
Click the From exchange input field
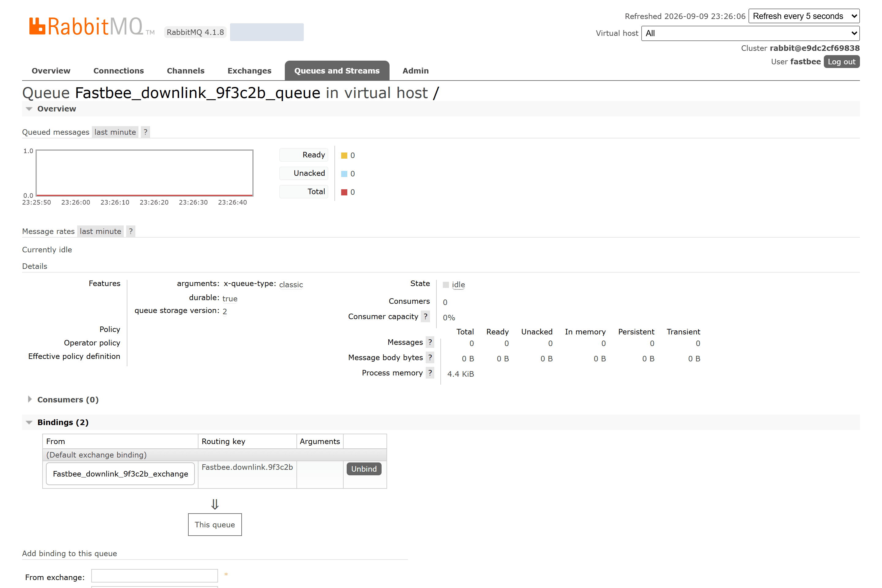pyautogui.click(x=154, y=576)
